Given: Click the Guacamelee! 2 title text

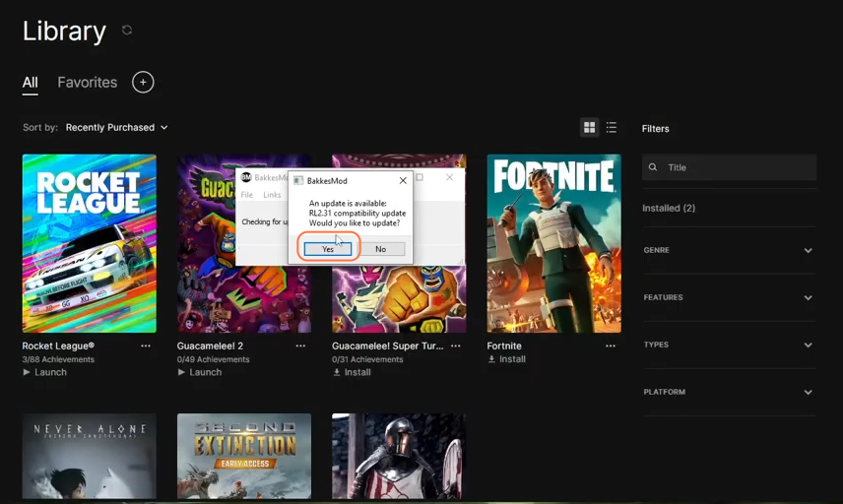Looking at the screenshot, I should 210,346.
